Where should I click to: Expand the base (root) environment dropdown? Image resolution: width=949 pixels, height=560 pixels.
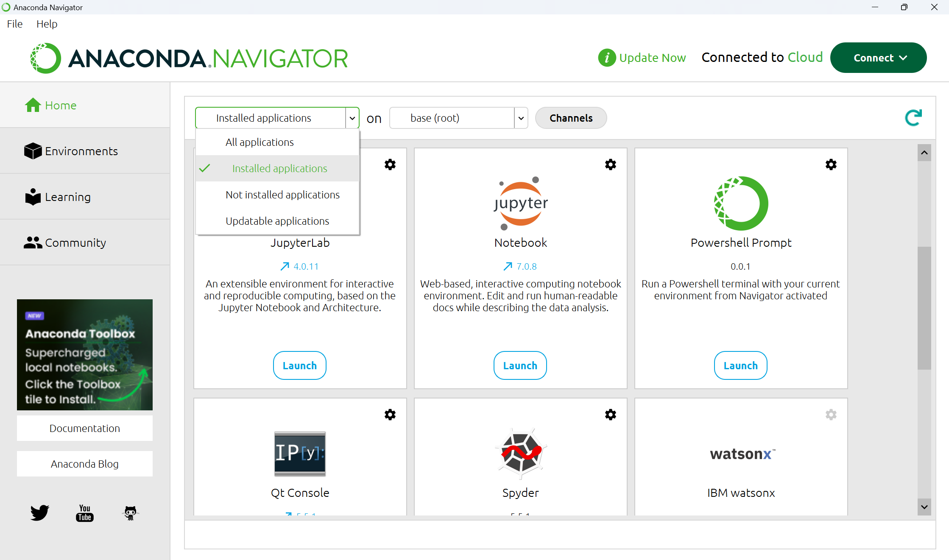[521, 118]
